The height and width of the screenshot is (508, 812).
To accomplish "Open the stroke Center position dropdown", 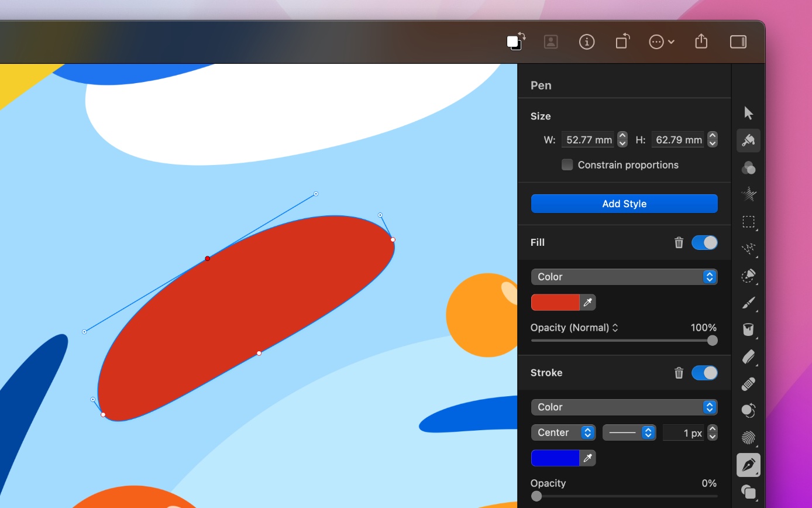I will coord(563,433).
